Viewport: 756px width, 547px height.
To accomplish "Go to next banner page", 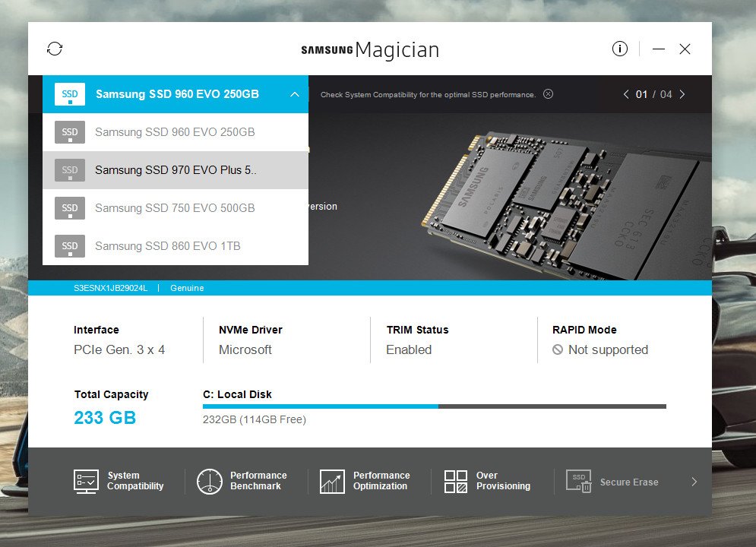I will [x=682, y=95].
